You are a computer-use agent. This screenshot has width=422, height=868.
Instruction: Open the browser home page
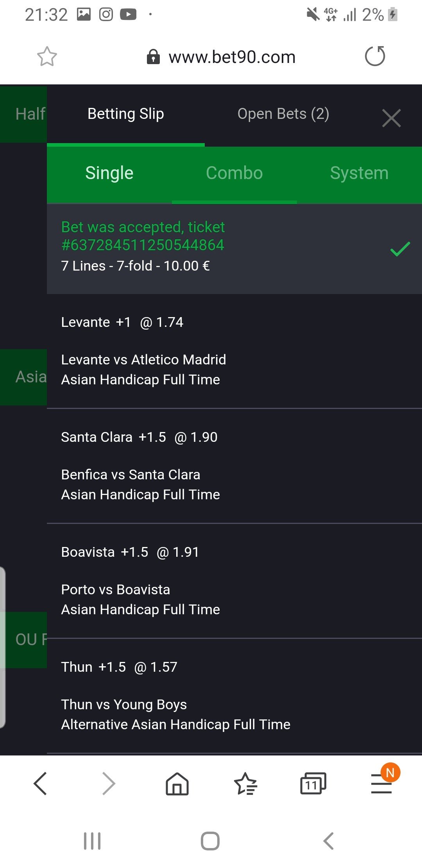click(x=177, y=783)
